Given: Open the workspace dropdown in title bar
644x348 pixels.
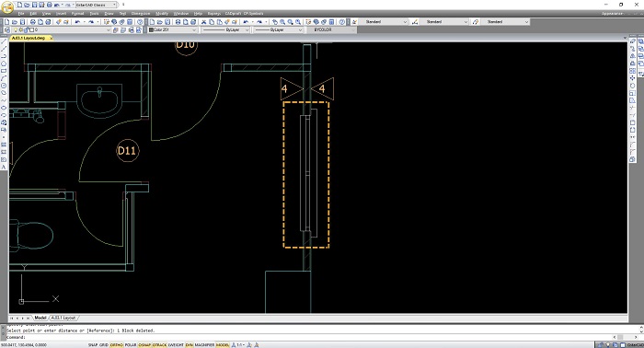Looking at the screenshot, I should (x=115, y=5).
